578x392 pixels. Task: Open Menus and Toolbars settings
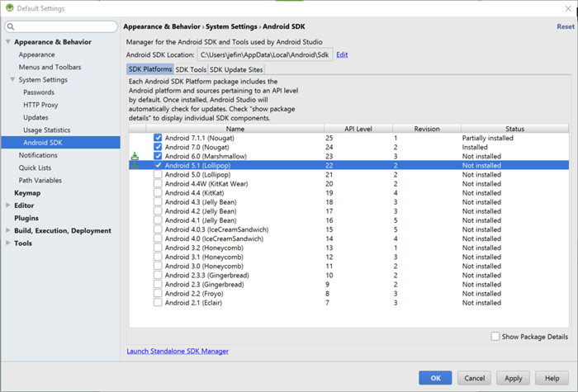coord(50,67)
